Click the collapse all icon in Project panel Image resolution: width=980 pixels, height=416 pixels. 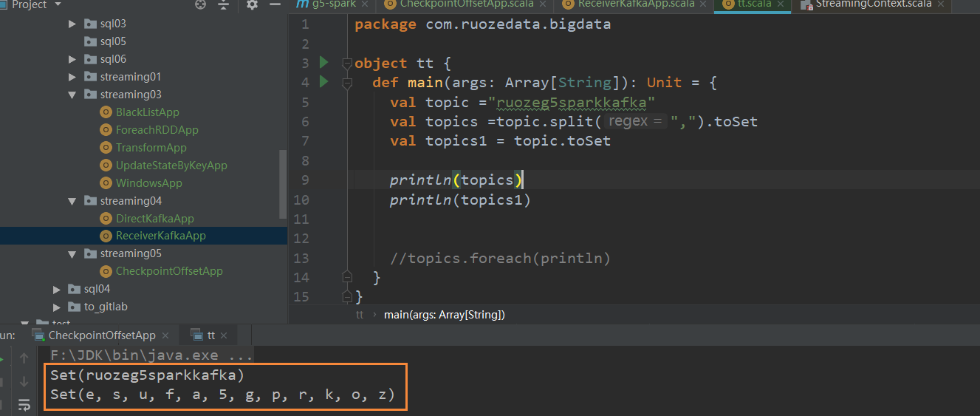point(224,4)
